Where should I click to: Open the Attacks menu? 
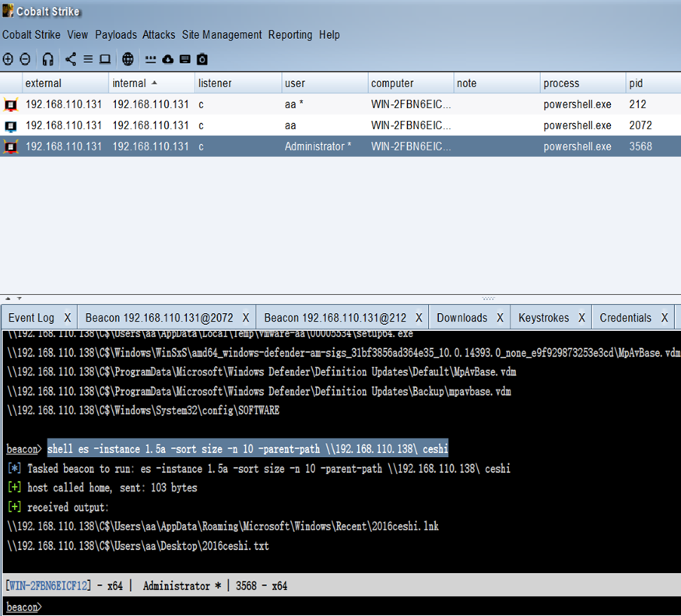coord(159,35)
